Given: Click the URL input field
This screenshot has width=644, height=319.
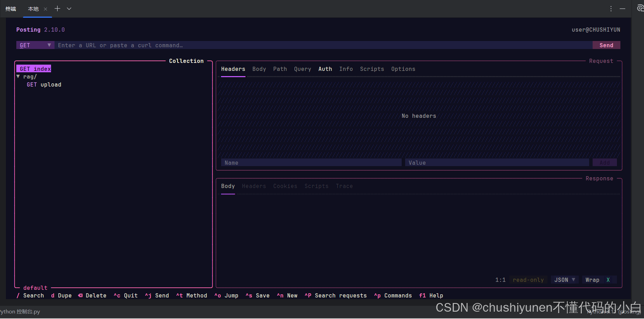Looking at the screenshot, I should coord(323,45).
